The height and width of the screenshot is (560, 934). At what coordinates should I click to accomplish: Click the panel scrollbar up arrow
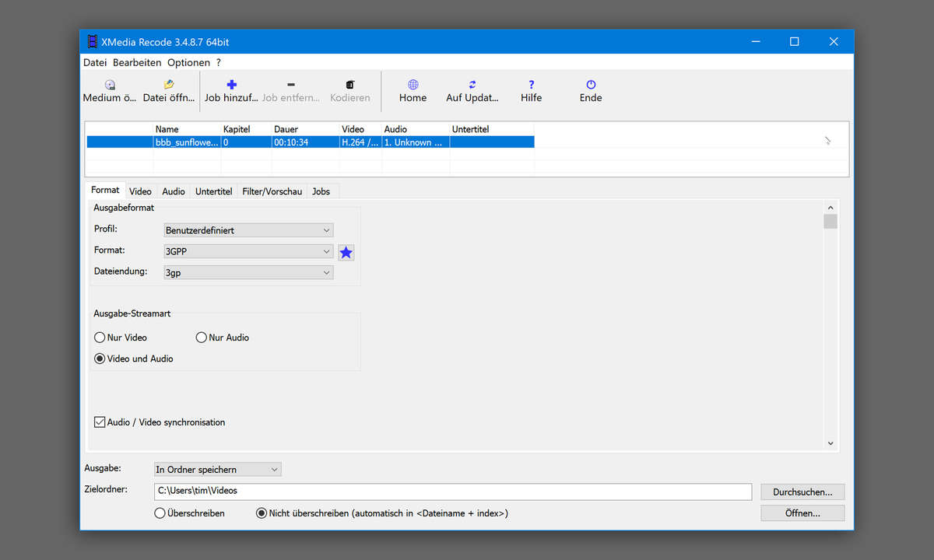[x=830, y=208]
